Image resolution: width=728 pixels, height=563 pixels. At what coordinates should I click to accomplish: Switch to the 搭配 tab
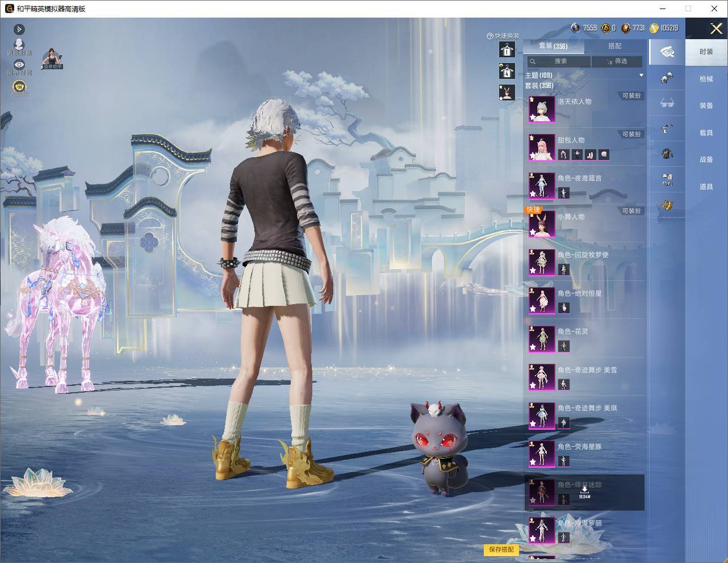(615, 46)
